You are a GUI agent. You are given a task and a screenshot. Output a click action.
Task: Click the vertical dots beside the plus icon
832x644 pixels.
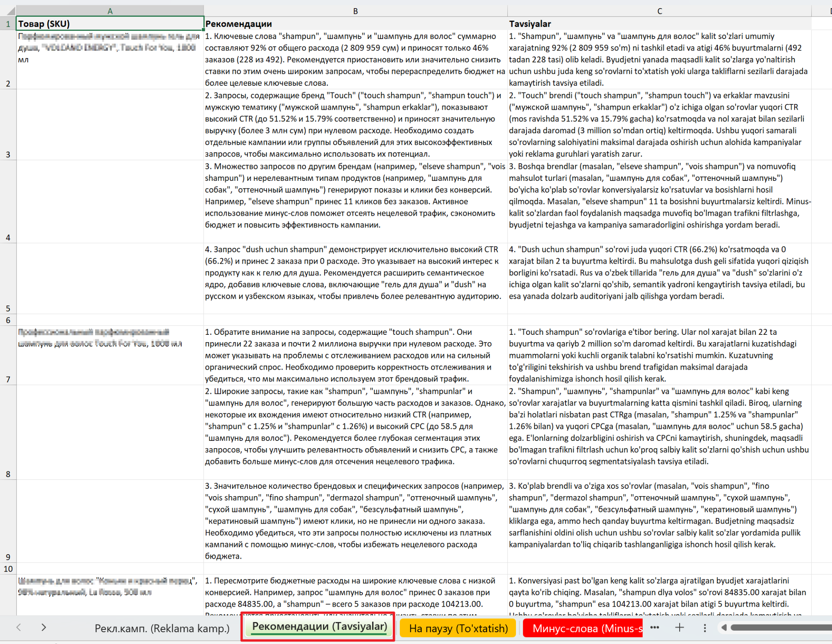(705, 628)
